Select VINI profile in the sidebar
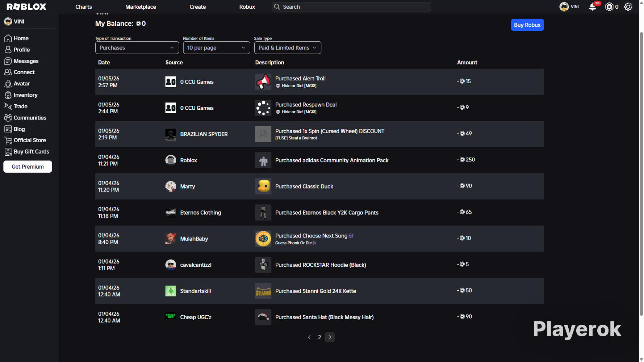644x362 pixels. tap(14, 22)
